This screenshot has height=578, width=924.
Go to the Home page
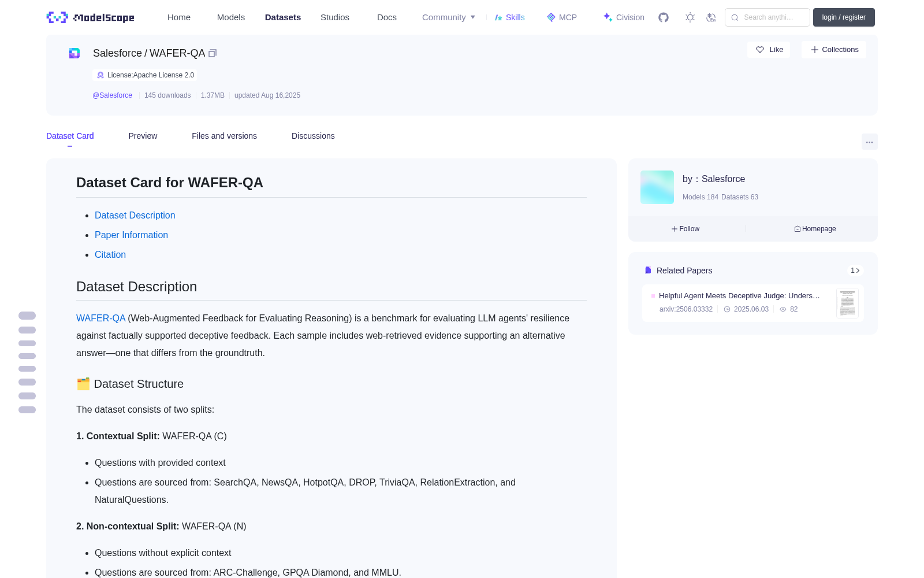click(x=179, y=17)
